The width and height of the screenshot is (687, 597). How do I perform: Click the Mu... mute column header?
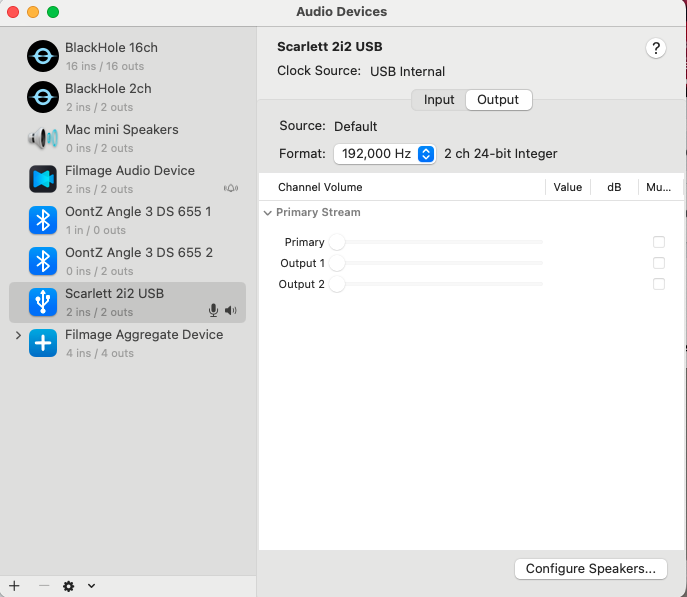pos(659,187)
